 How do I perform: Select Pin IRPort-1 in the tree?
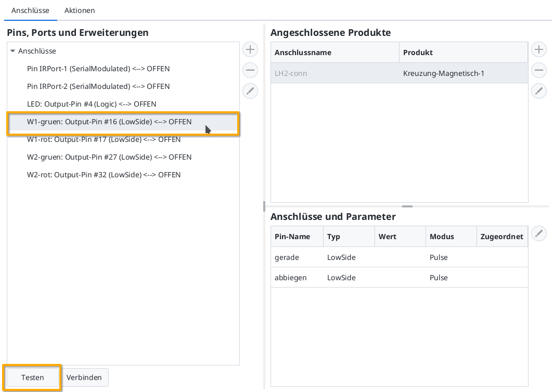tap(98, 69)
